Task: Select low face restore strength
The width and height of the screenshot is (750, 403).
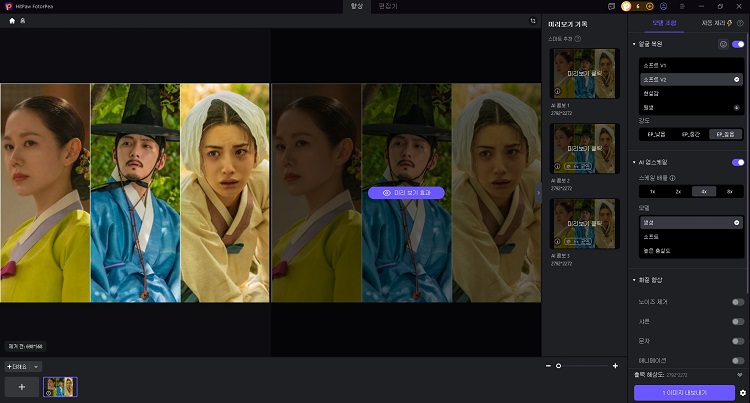Action: point(656,134)
